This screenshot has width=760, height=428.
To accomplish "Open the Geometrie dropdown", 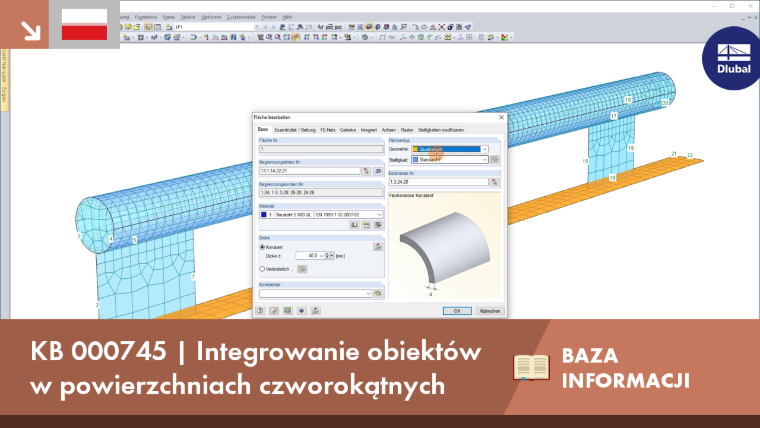I will point(450,149).
